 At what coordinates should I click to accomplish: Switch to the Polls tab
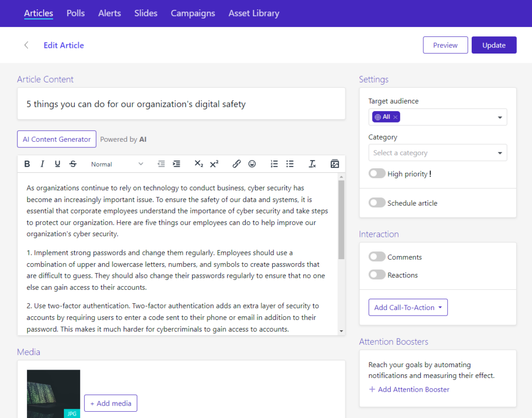(76, 14)
